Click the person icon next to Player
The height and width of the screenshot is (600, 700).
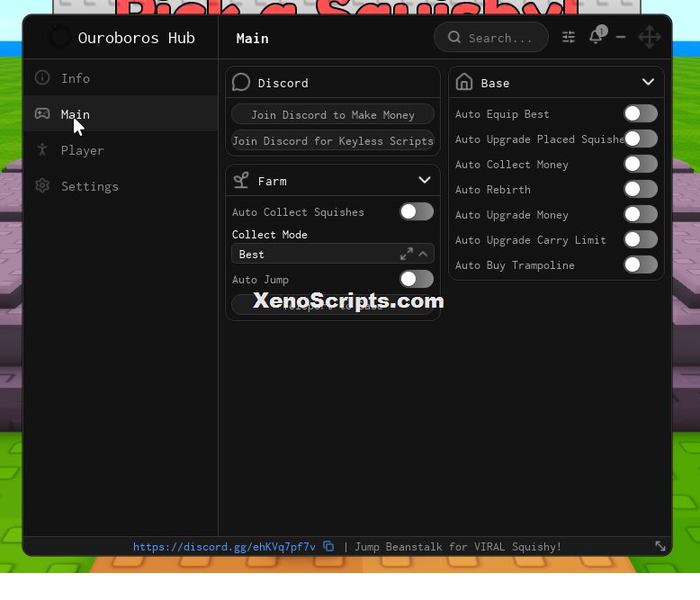(42, 149)
